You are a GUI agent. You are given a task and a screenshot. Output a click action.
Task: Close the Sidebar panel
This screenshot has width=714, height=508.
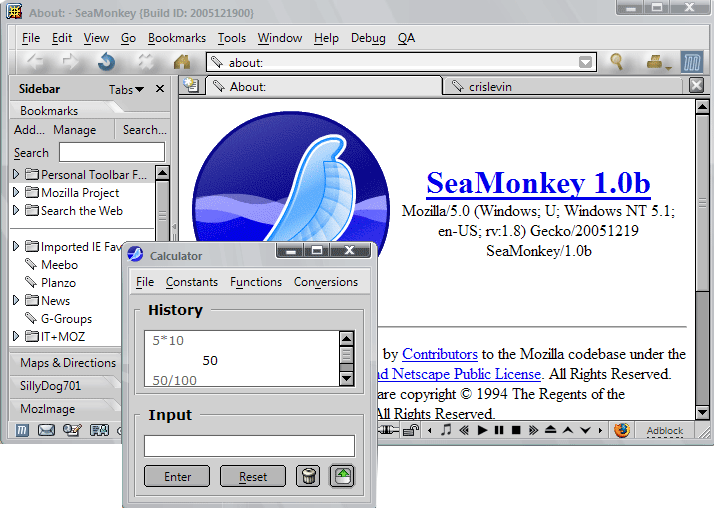point(160,89)
